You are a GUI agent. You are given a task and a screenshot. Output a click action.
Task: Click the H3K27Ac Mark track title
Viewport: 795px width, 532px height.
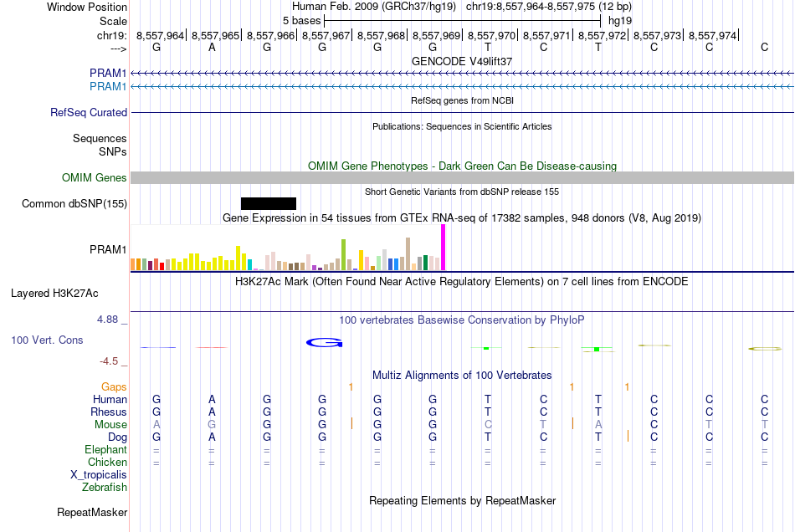[x=462, y=281]
